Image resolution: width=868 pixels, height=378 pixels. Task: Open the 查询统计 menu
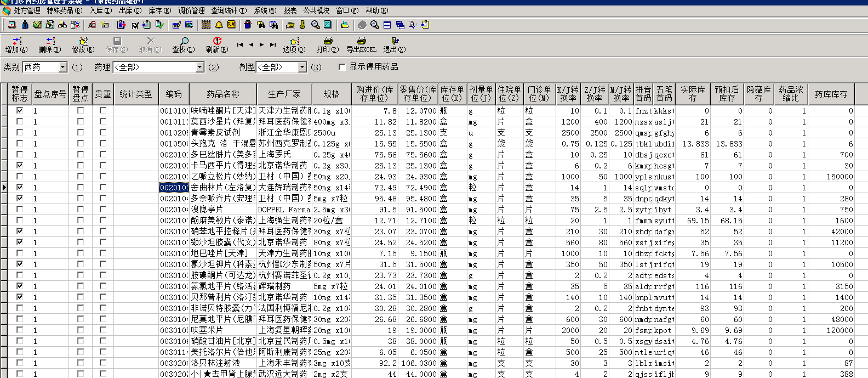pyautogui.click(x=229, y=10)
